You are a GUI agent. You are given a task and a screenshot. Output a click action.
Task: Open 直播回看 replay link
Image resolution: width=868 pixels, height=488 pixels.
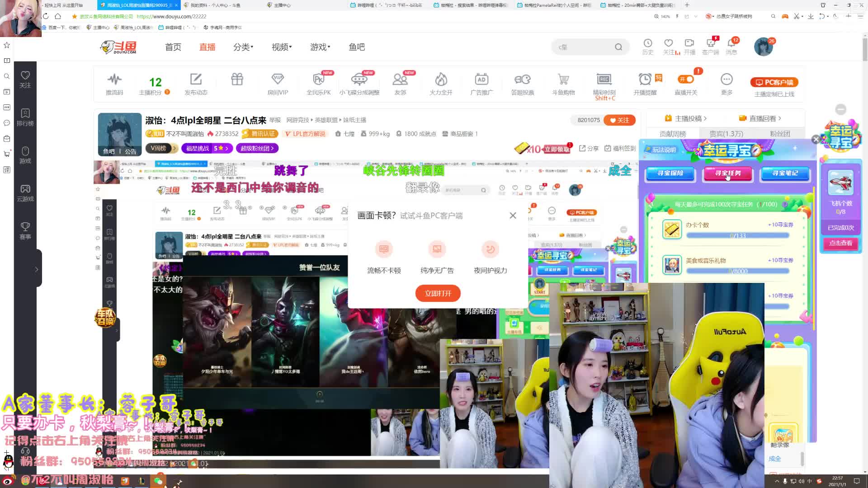pos(760,118)
